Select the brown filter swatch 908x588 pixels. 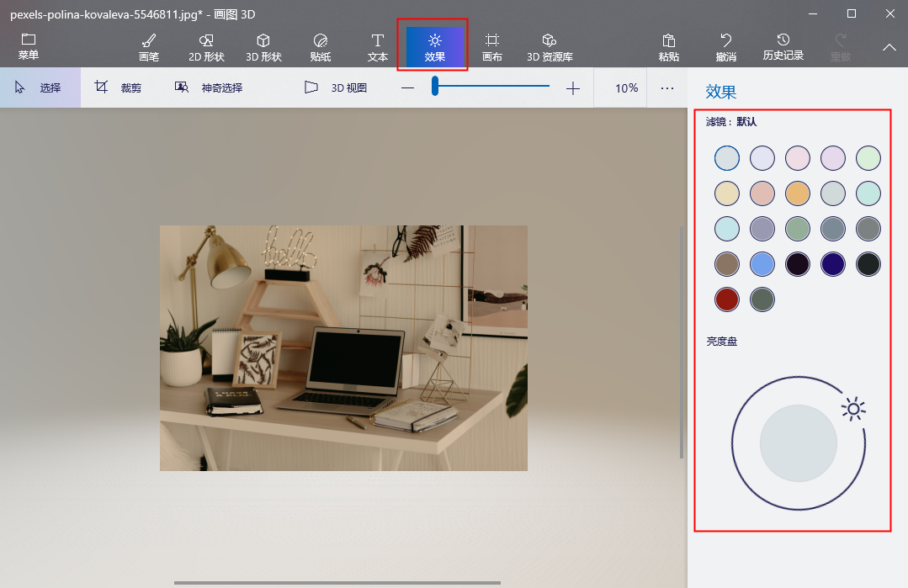[727, 264]
